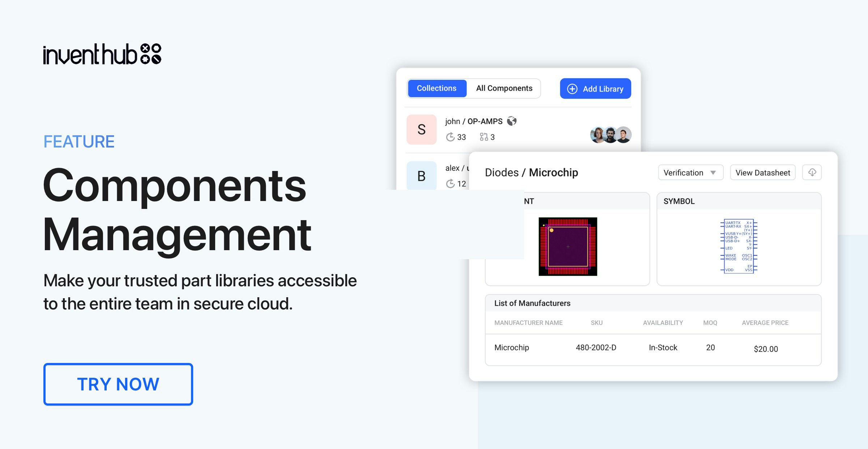Click the schematic symbol thumbnail

(x=739, y=246)
